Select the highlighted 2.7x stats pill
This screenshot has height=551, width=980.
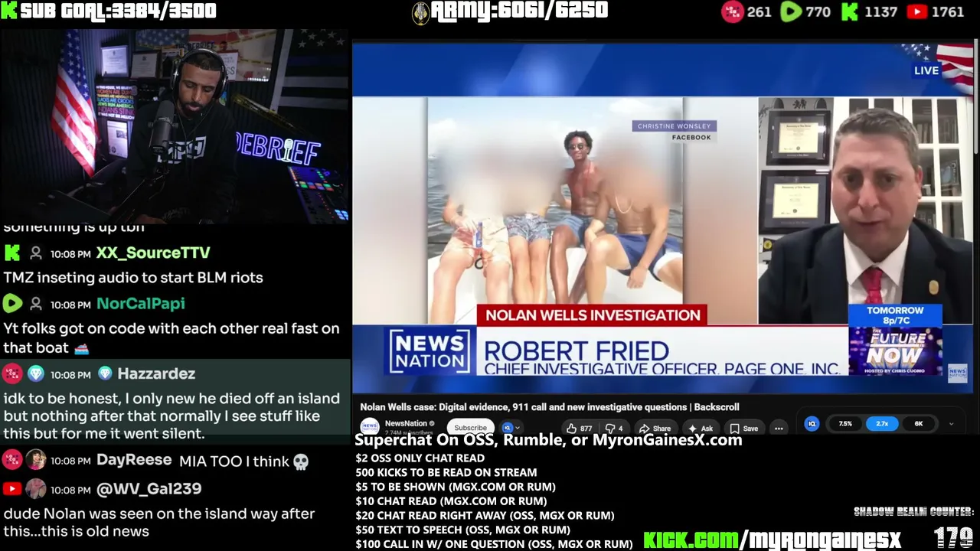(x=882, y=423)
